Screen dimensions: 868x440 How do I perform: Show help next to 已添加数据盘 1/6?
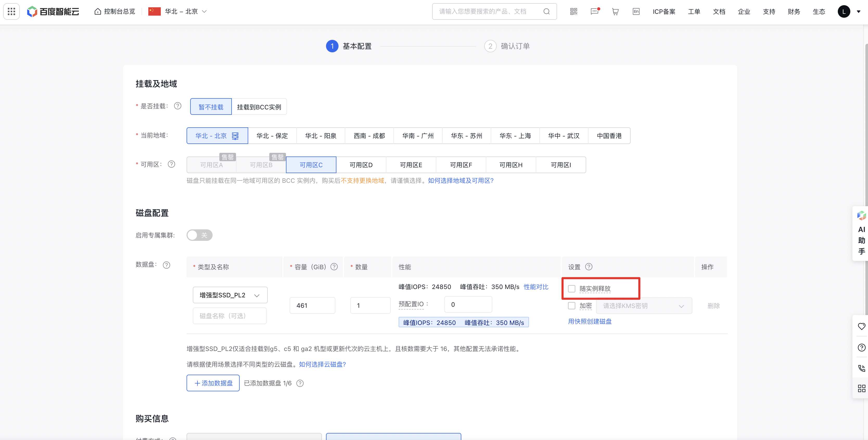click(300, 383)
